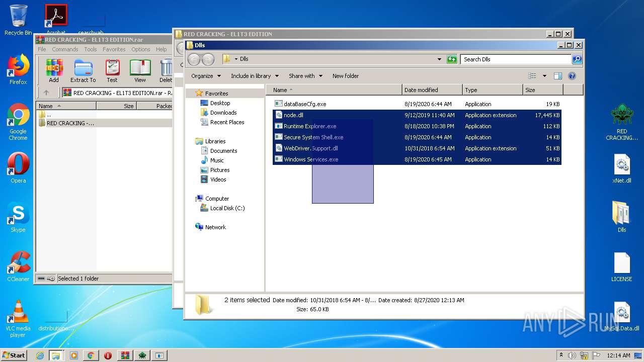Expand the address bar history dropdown
Viewport: 644px width, 362px height.
click(x=440, y=59)
